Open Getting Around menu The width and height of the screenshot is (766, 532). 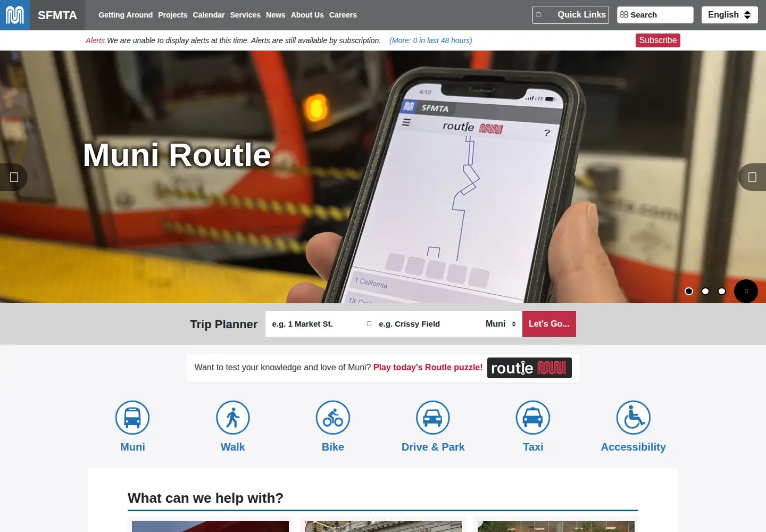126,15
